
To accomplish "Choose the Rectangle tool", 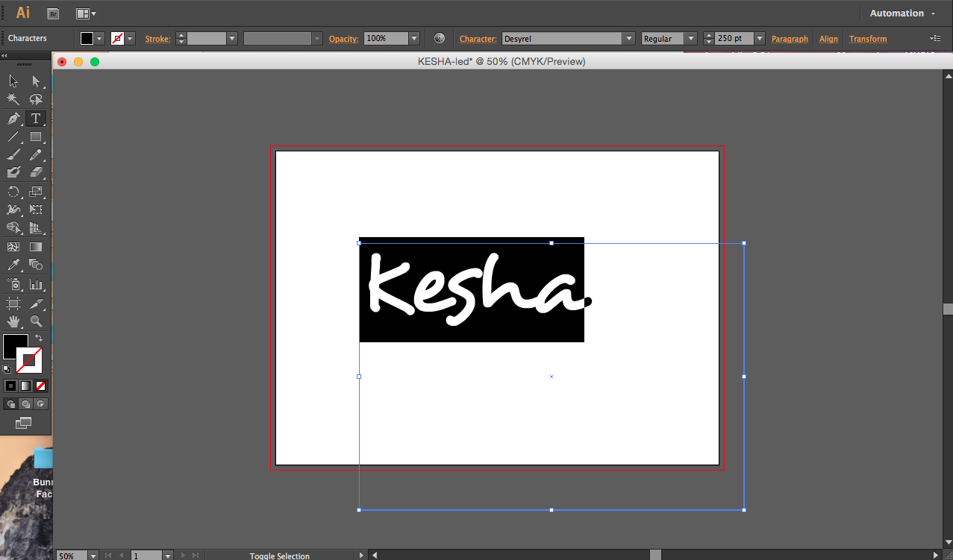I will [36, 136].
